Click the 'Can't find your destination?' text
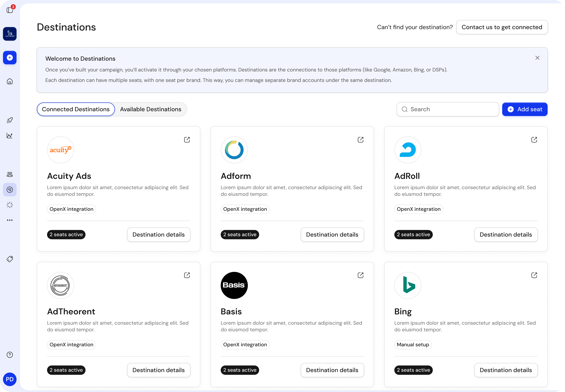Viewport: 565px width, 392px height. coord(415,27)
